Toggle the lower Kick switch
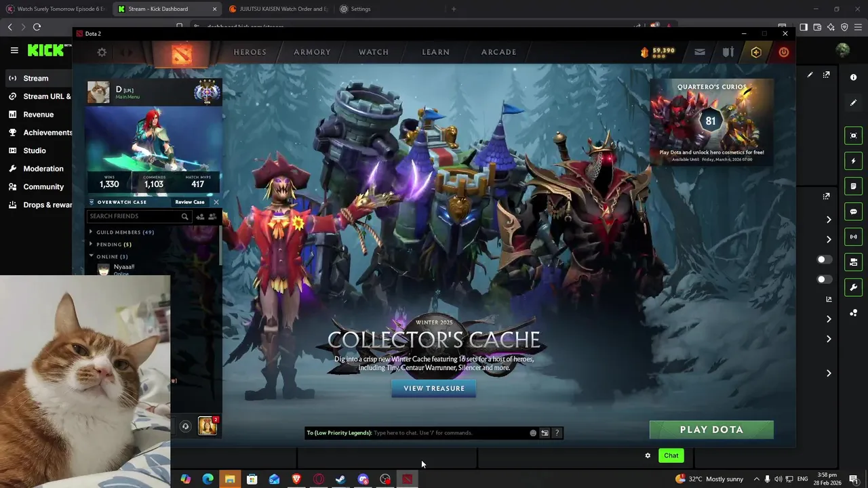Screen dimensions: 868x488 (x=824, y=279)
